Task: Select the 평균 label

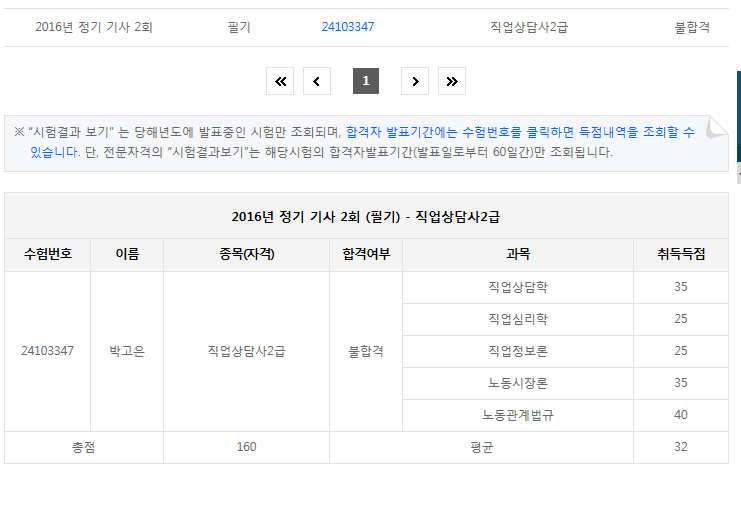Action: pos(482,447)
